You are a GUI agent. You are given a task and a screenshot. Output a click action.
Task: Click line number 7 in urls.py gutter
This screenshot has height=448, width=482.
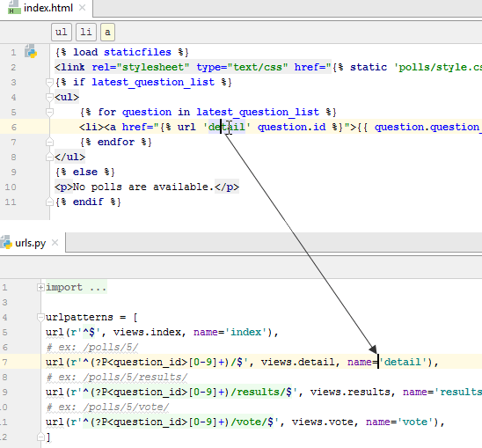click(x=4, y=362)
